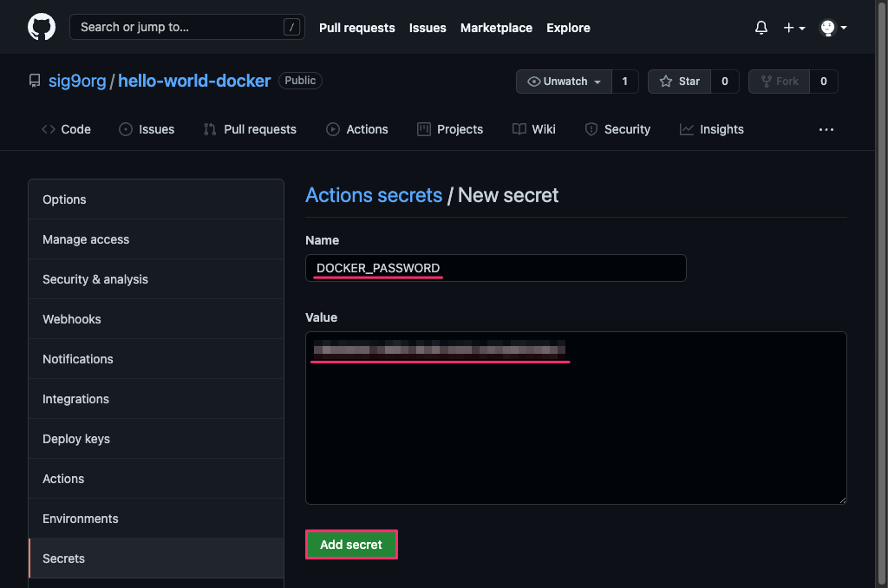Switch to the repository Issues tab
This screenshot has height=588, width=888.
coord(147,129)
